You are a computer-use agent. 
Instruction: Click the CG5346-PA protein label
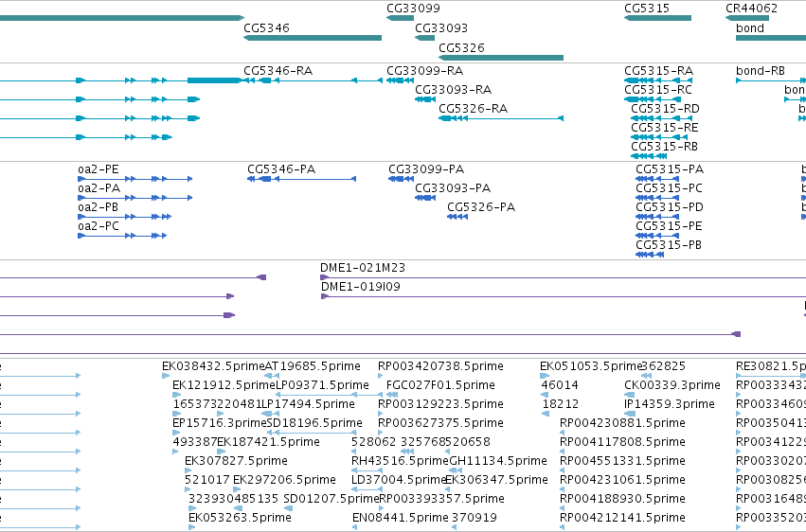[281, 169]
